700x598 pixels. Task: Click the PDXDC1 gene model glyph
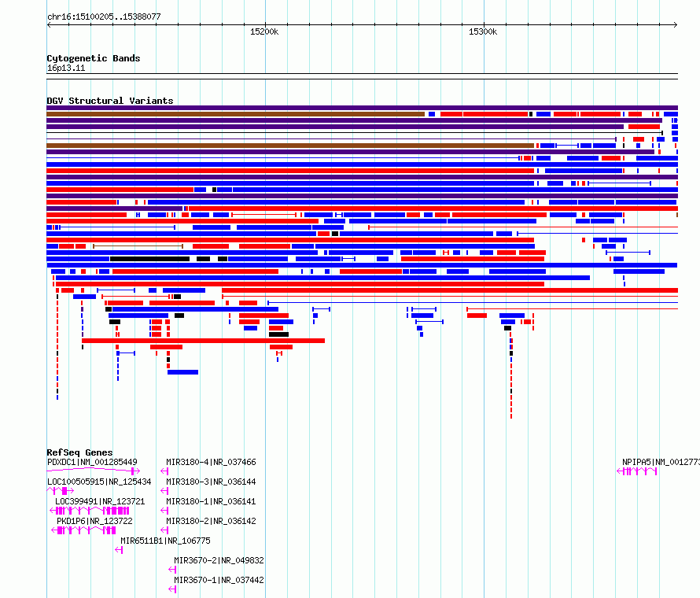(94, 471)
